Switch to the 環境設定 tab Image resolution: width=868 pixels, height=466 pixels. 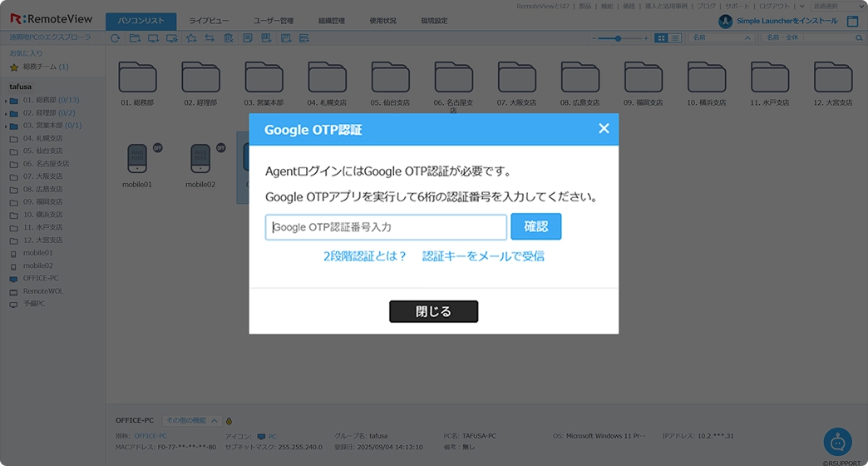click(x=434, y=21)
